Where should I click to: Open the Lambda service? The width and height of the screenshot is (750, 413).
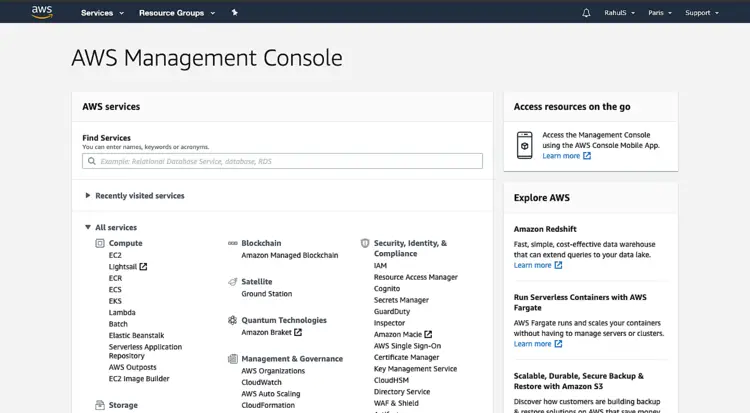(122, 313)
